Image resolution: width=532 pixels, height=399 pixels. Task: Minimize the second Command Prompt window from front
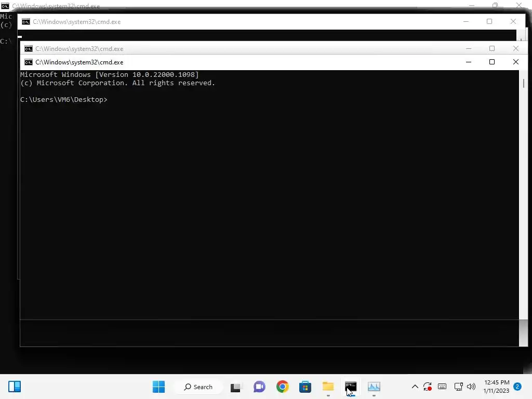tap(469, 48)
